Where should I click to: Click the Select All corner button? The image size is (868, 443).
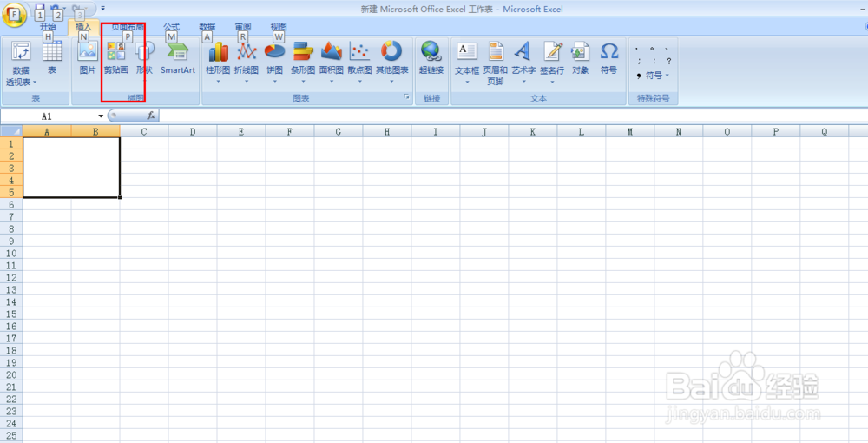(11, 131)
